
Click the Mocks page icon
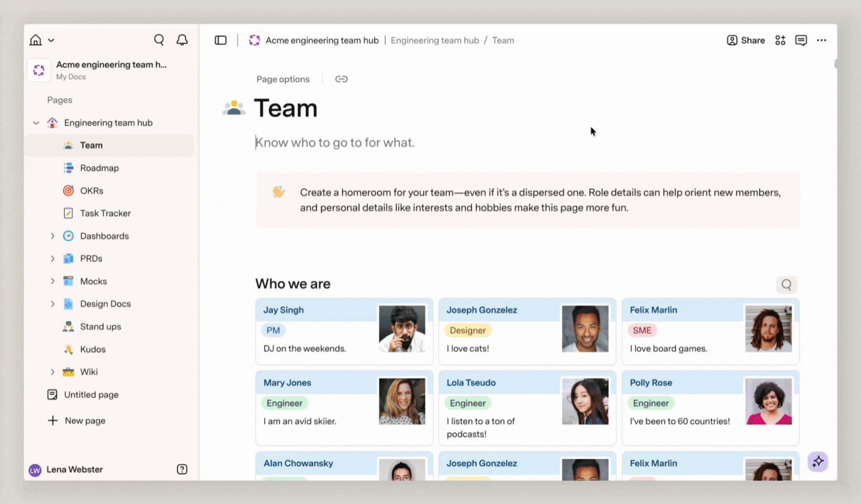click(x=68, y=281)
